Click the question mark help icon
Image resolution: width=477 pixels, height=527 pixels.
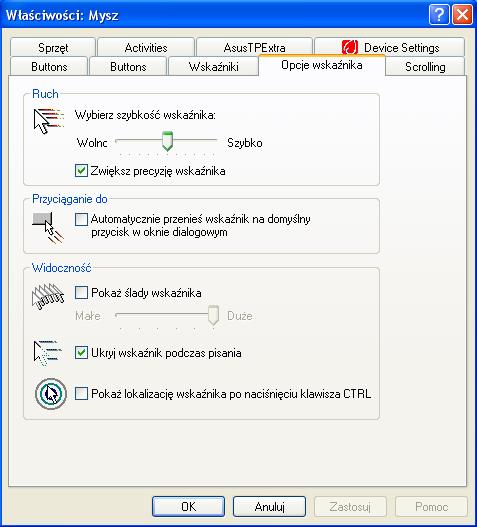[x=439, y=15]
